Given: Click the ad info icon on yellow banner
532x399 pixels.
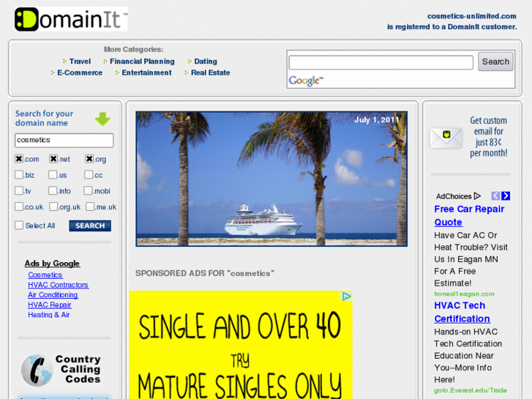Looking at the screenshot, I should coord(346,297).
